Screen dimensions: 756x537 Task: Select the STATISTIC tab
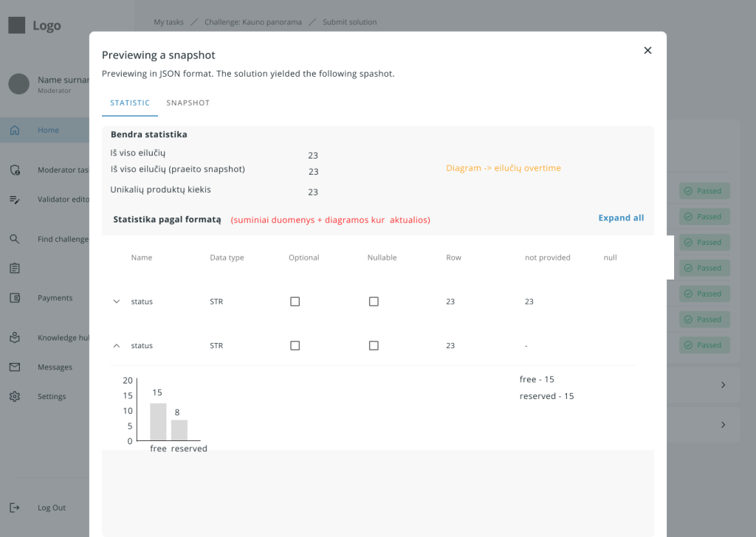point(130,103)
